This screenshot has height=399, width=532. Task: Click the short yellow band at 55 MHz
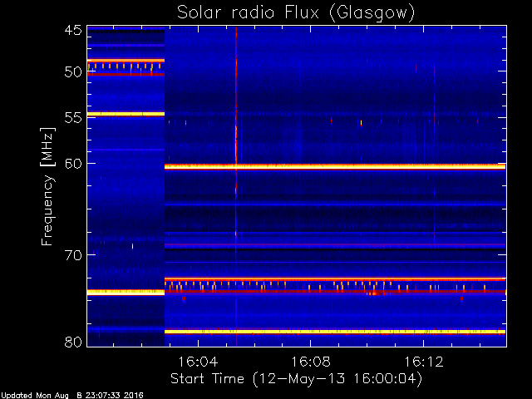[126, 114]
